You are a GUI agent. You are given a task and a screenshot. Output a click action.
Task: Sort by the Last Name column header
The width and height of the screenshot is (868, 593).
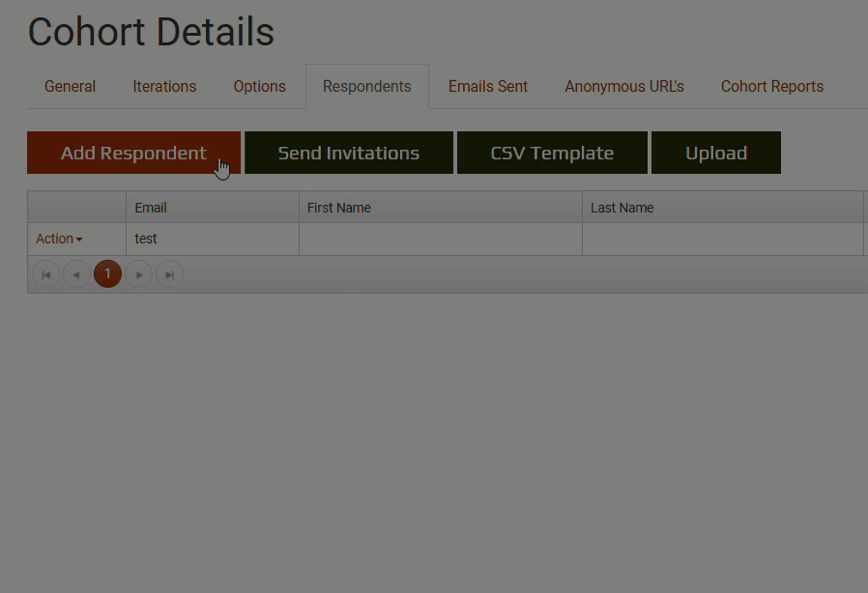pos(622,208)
